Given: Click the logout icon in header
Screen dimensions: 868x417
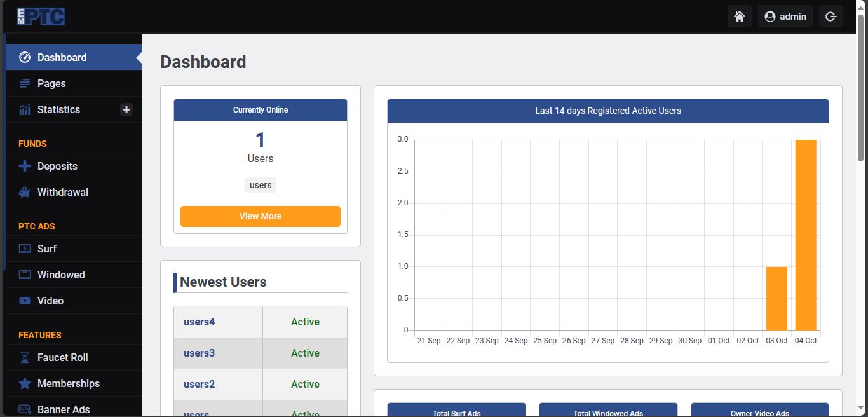Looking at the screenshot, I should [x=831, y=17].
